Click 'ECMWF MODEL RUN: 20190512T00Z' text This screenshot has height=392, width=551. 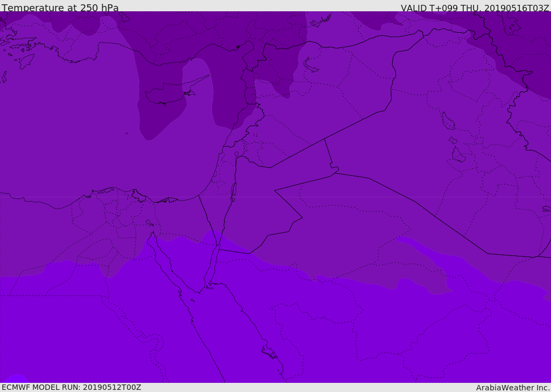[x=72, y=387]
